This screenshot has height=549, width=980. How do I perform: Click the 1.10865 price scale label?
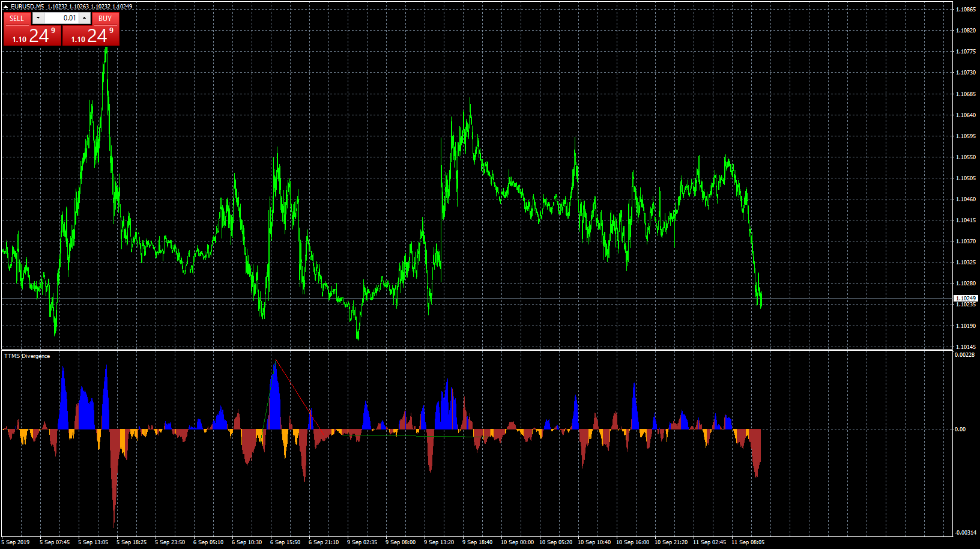pyautogui.click(x=966, y=10)
